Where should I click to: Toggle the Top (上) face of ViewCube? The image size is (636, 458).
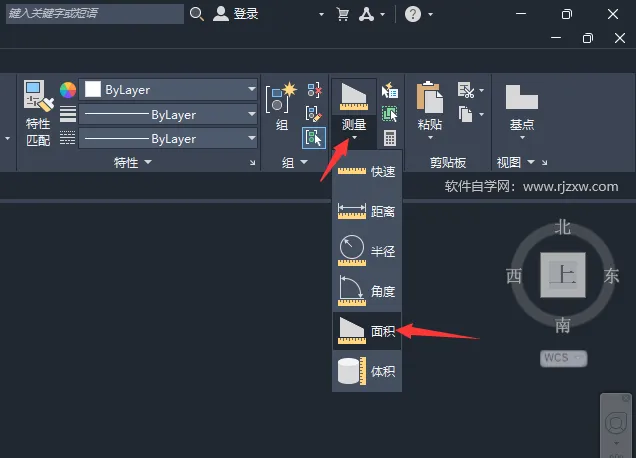(x=563, y=275)
